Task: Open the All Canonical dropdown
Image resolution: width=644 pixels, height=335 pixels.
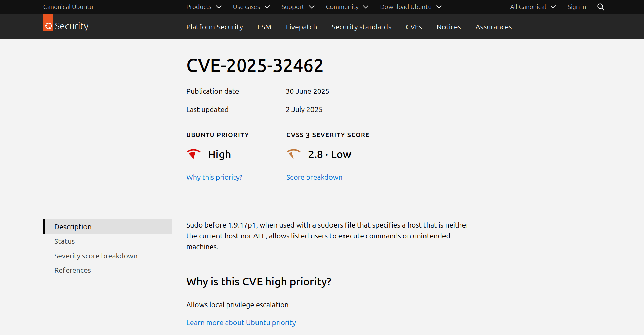Action: point(533,7)
